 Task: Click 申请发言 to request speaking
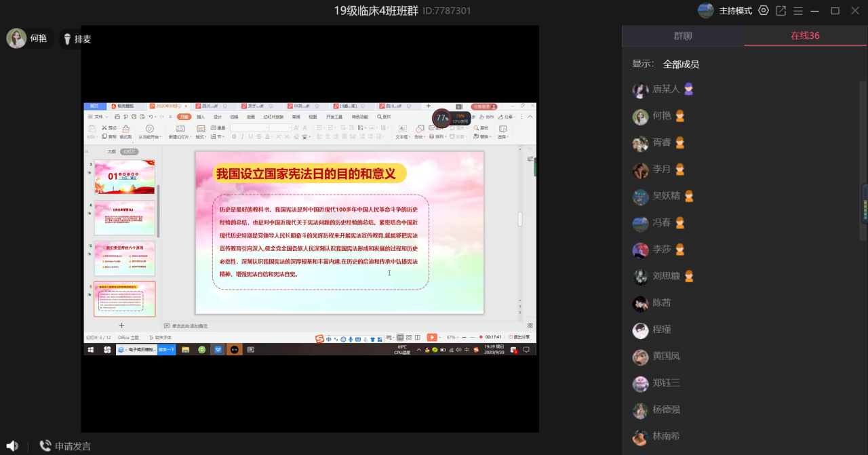tap(73, 446)
